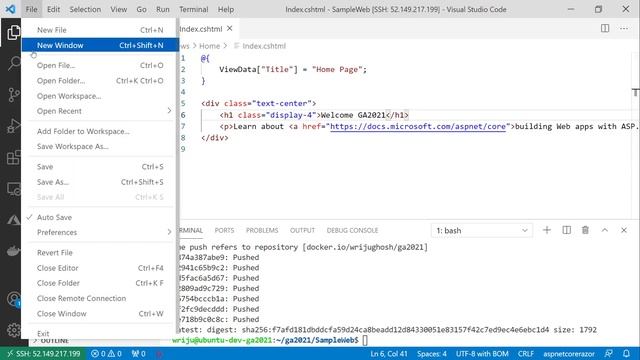Maximize the terminal panel size

pos(605,230)
